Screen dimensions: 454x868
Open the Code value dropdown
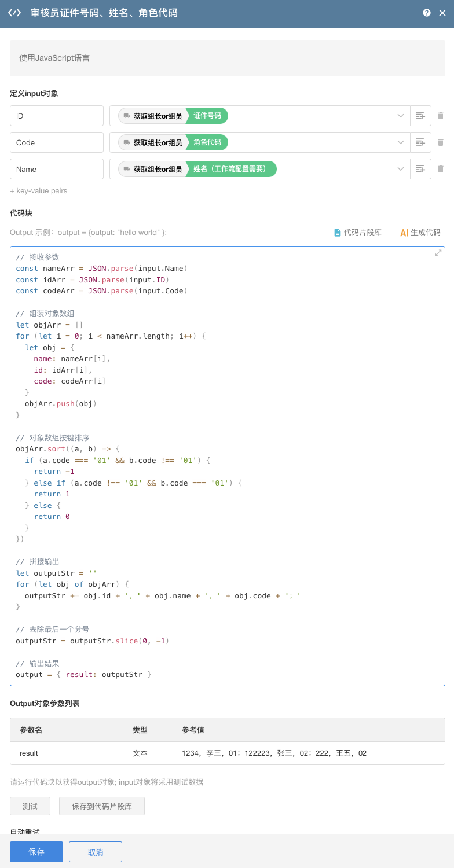pos(400,142)
